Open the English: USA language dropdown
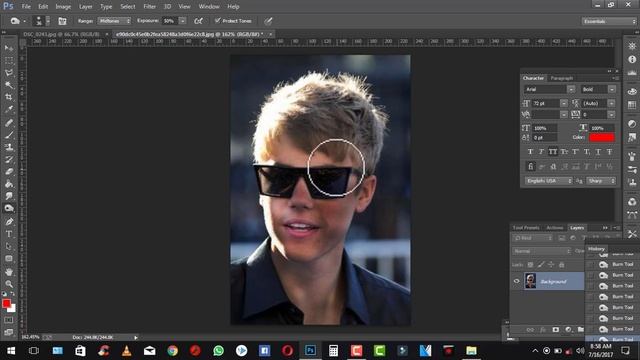Viewport: 640px width, 360px height. click(x=549, y=181)
